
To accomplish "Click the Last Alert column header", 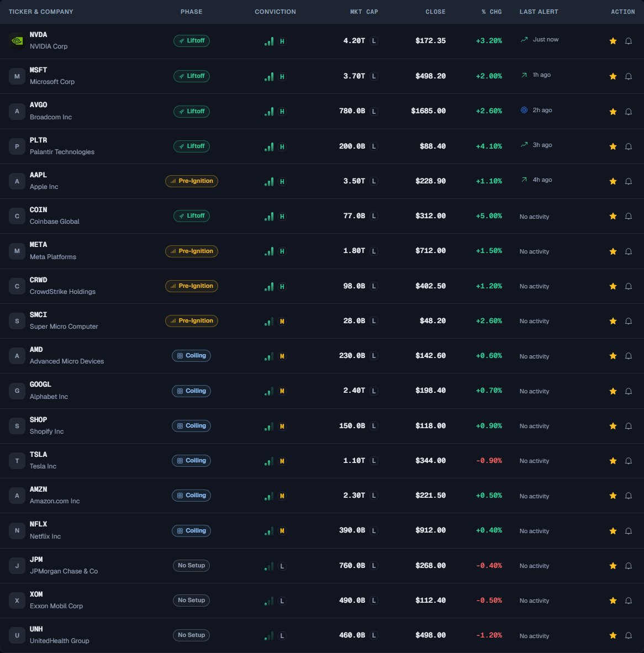I will pyautogui.click(x=539, y=12).
